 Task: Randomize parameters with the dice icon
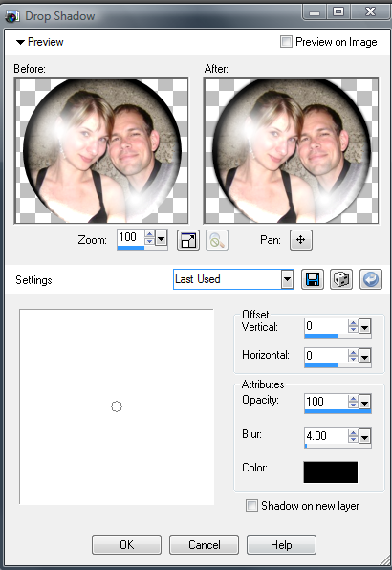tap(341, 279)
